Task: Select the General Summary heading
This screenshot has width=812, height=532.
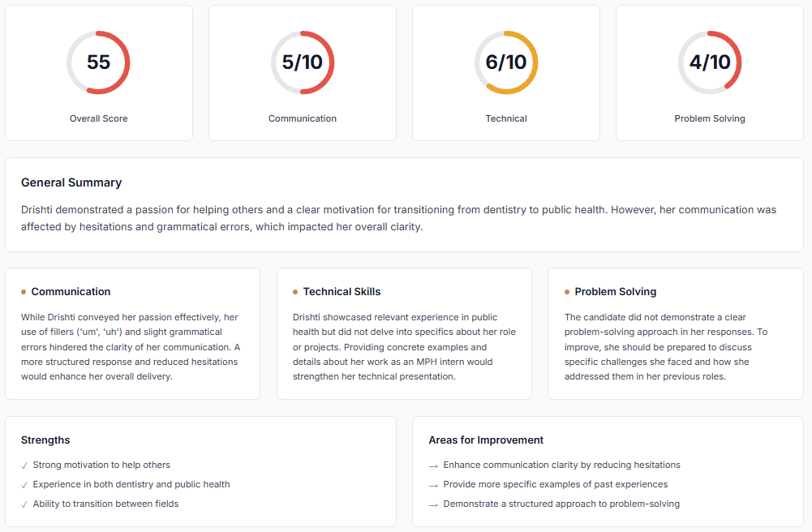Action: [x=71, y=182]
